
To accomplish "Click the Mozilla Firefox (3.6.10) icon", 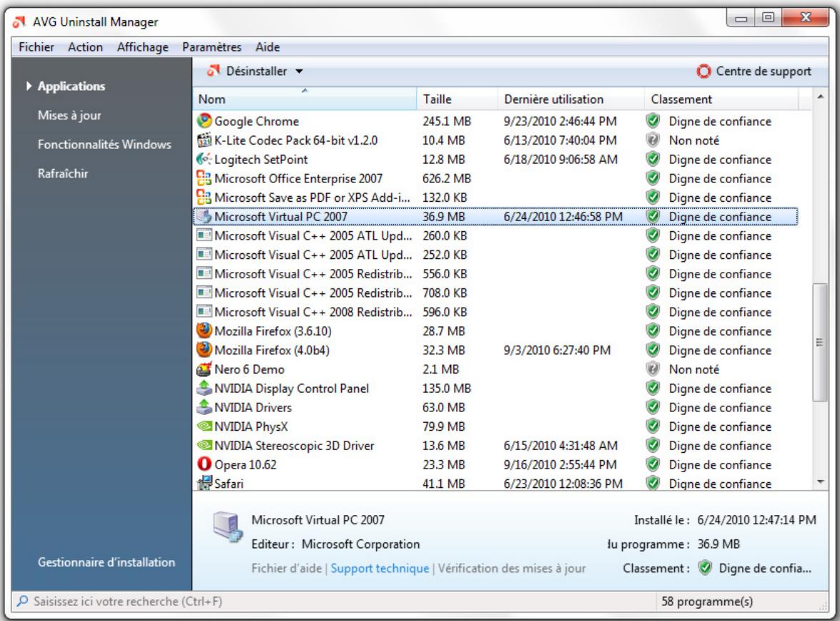I will [204, 331].
